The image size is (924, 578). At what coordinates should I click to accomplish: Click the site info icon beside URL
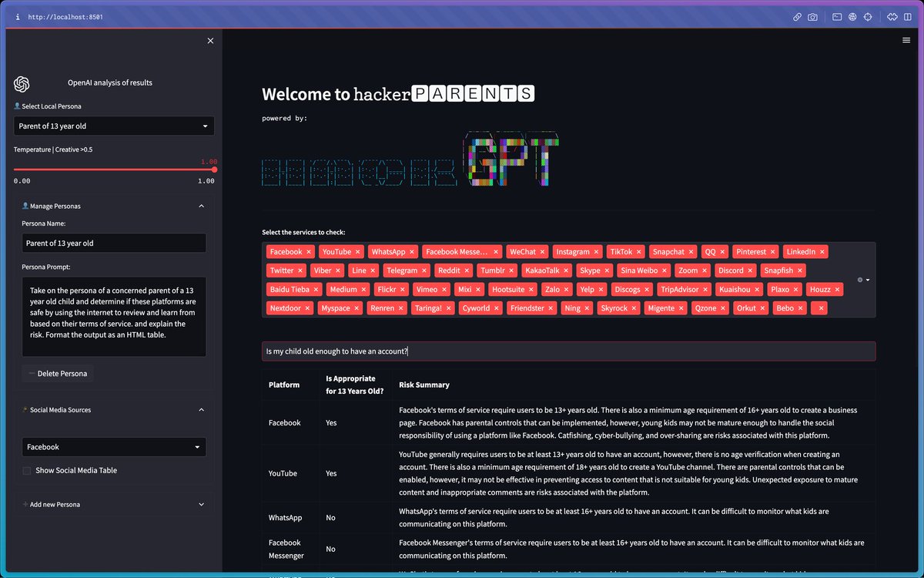tap(17, 16)
